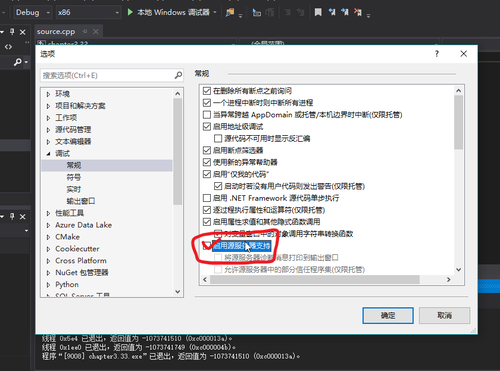The image size is (500, 371).
Task: Uncheck 启用属性求值和其他隐式函数调用
Action: point(207,222)
